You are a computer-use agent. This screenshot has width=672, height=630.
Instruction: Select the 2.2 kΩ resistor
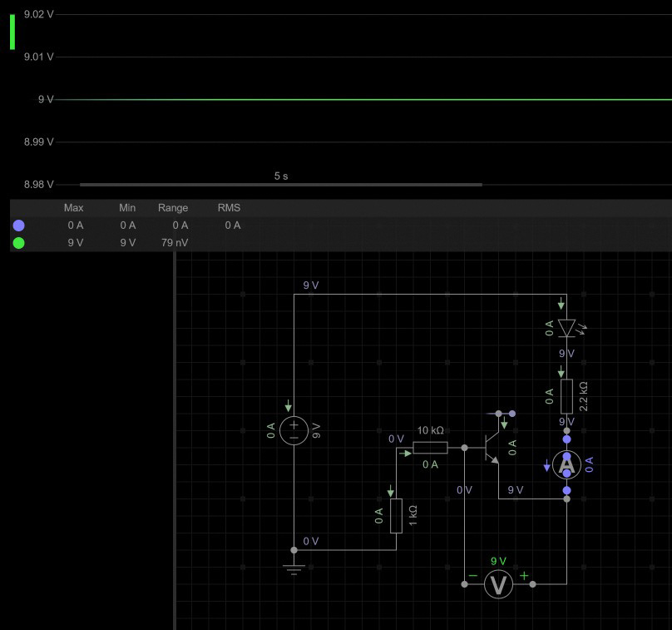(x=566, y=395)
